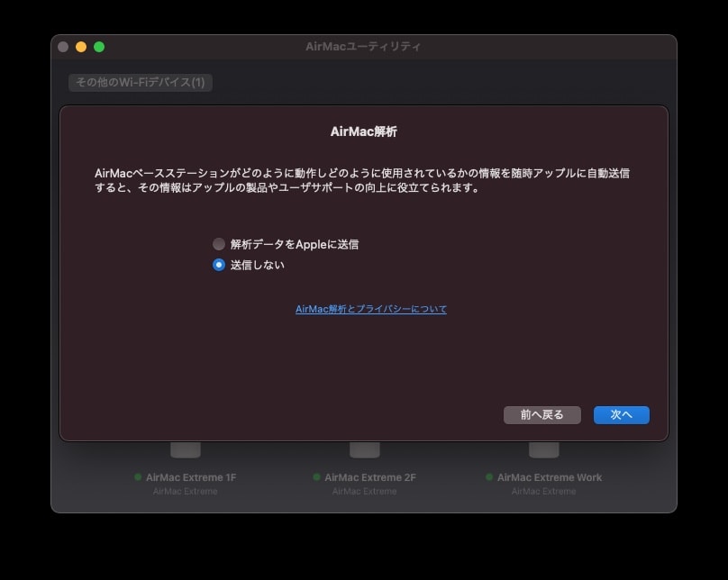Click 次へ to continue
728x580 pixels.
(621, 414)
